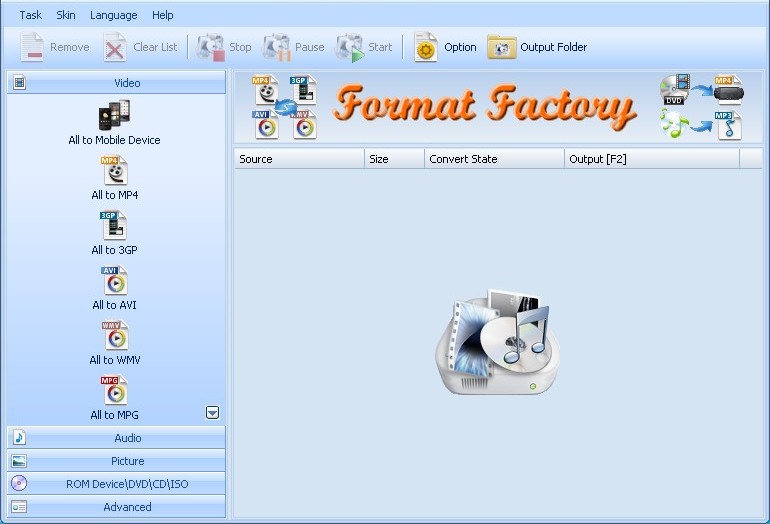
Task: Click the banner 3GP file icon
Action: pyautogui.click(x=303, y=90)
